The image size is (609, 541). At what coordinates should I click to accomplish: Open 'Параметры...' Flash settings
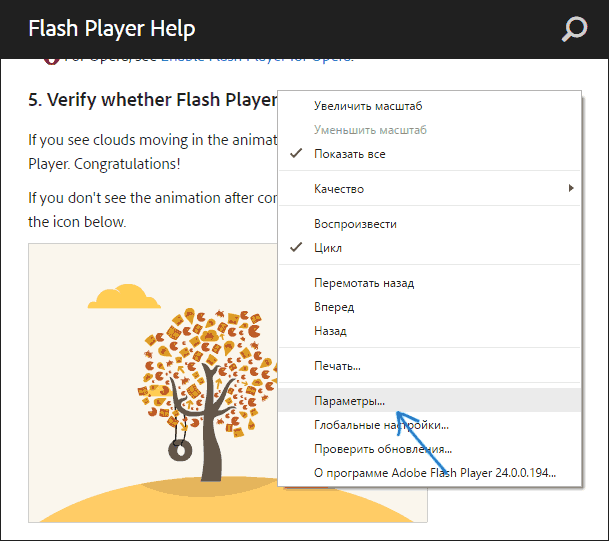coord(348,400)
